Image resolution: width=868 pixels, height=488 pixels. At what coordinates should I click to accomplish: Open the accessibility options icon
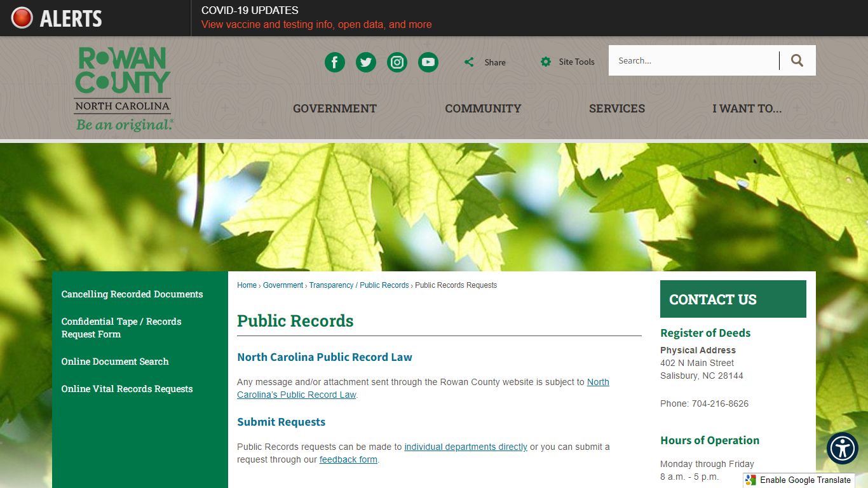[x=843, y=449]
